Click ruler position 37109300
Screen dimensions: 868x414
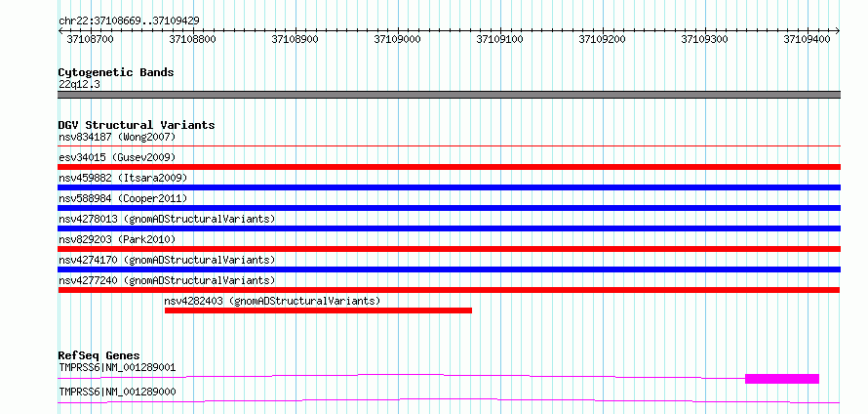tap(705, 39)
